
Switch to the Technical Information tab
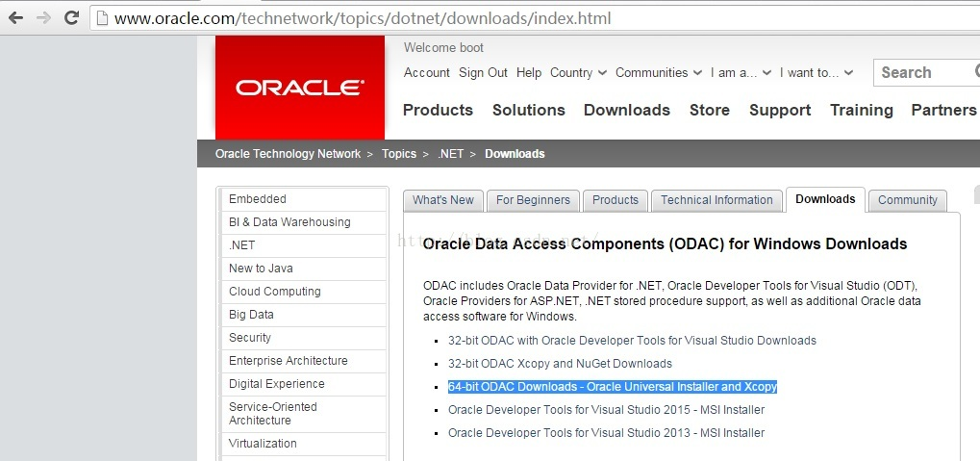click(716, 200)
